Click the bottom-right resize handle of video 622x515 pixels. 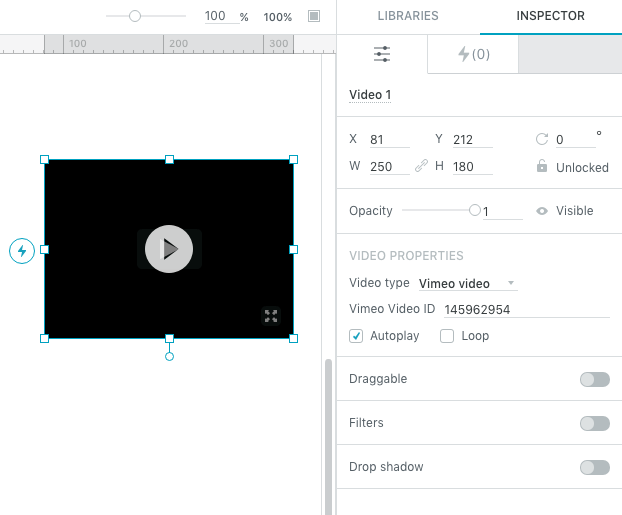(x=294, y=338)
